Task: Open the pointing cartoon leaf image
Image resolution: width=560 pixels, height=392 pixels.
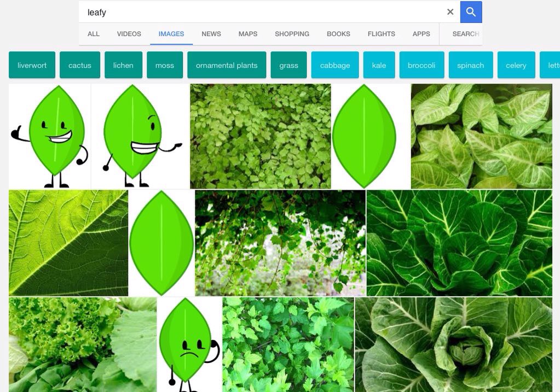Action: [x=140, y=136]
